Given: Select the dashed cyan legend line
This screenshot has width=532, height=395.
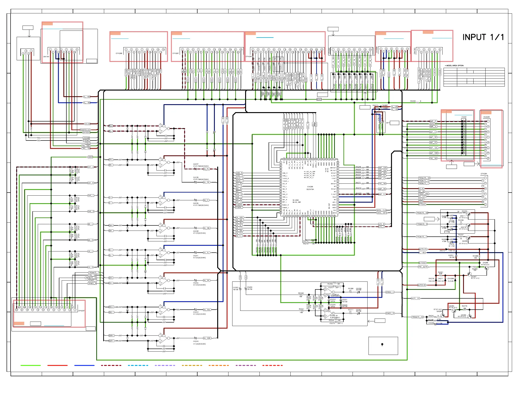Looking at the screenshot, I should click(x=138, y=365).
